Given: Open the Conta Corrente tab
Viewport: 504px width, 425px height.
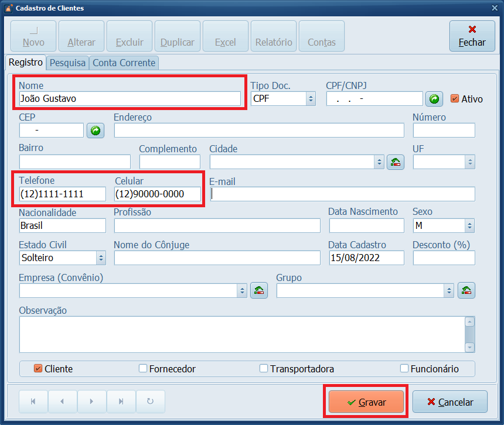Looking at the screenshot, I should click(x=124, y=63).
